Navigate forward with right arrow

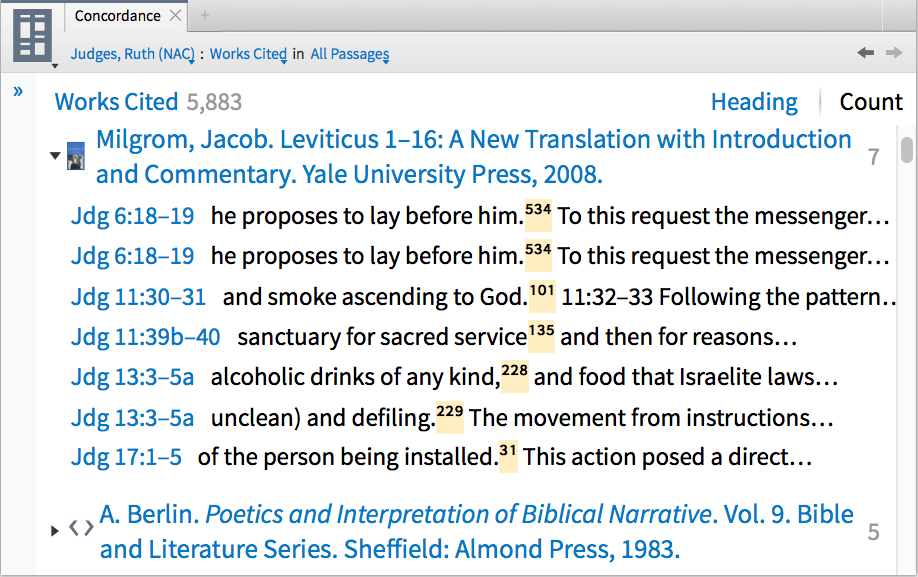tap(894, 53)
